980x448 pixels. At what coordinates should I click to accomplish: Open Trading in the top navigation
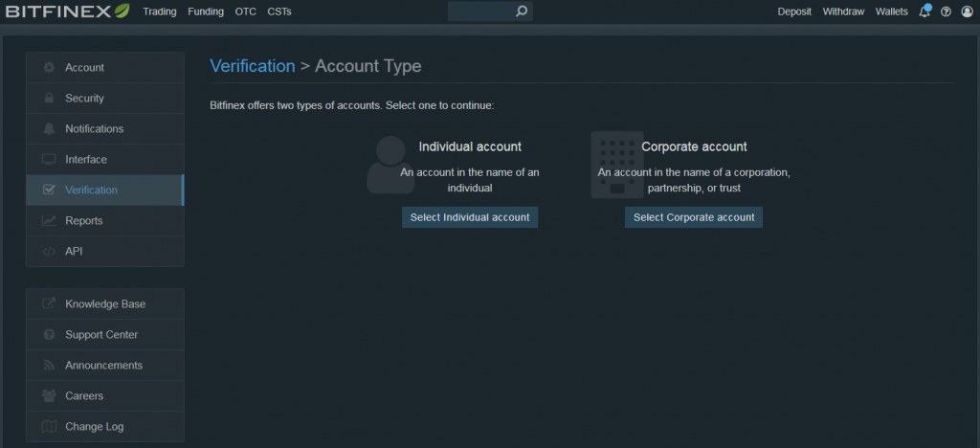click(x=160, y=11)
